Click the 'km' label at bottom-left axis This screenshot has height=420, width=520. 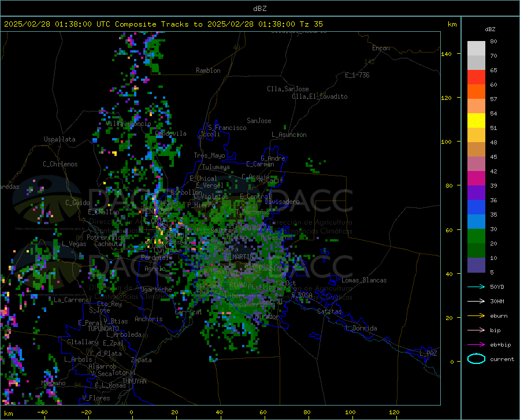8,414
